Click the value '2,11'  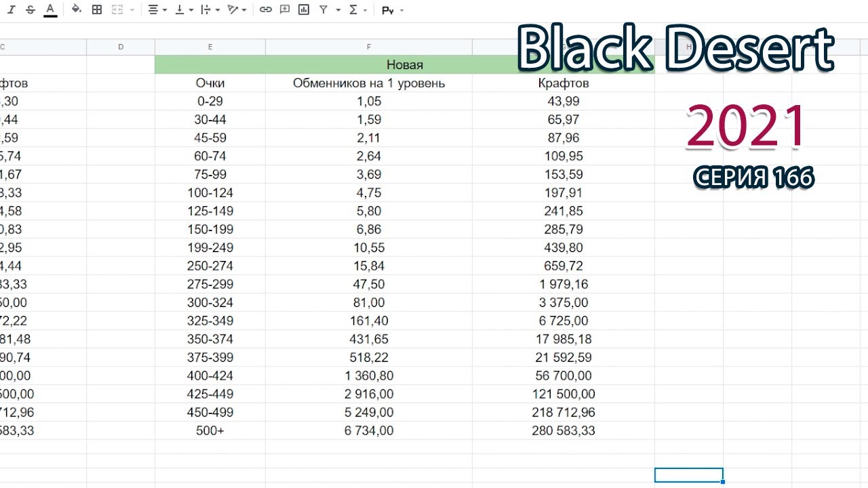pyautogui.click(x=369, y=138)
